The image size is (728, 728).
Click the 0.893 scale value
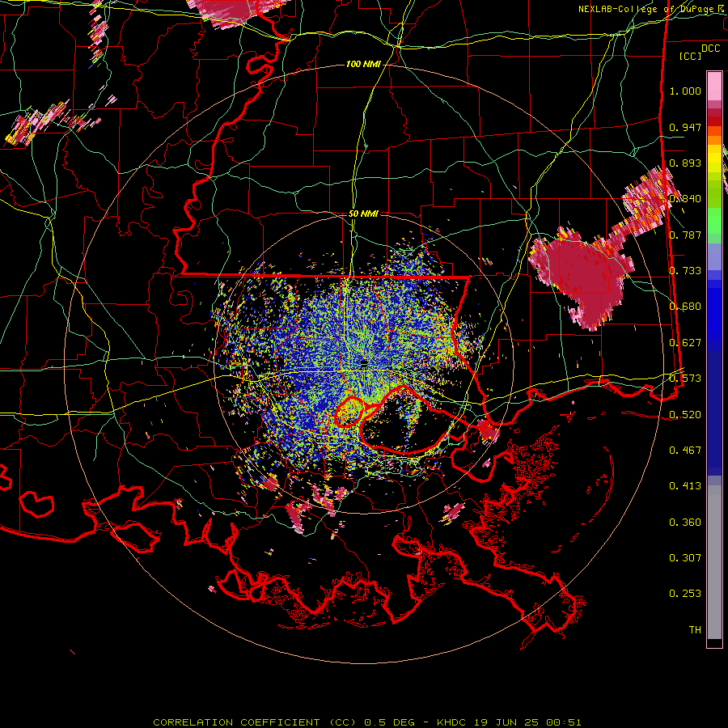(x=685, y=163)
